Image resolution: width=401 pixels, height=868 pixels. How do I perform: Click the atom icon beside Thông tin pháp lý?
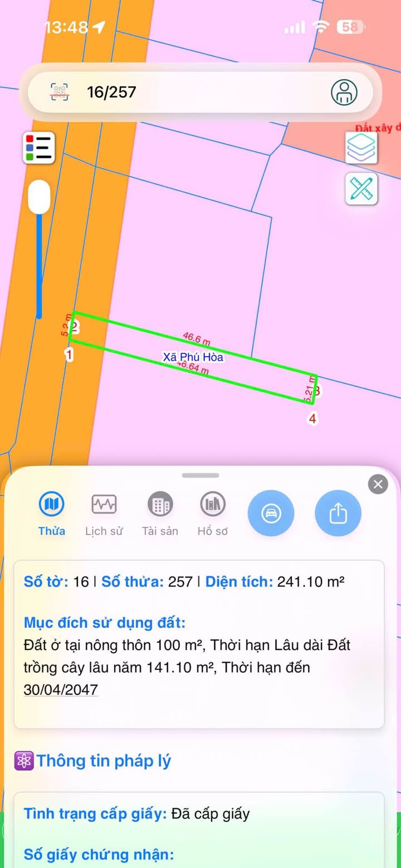(24, 761)
